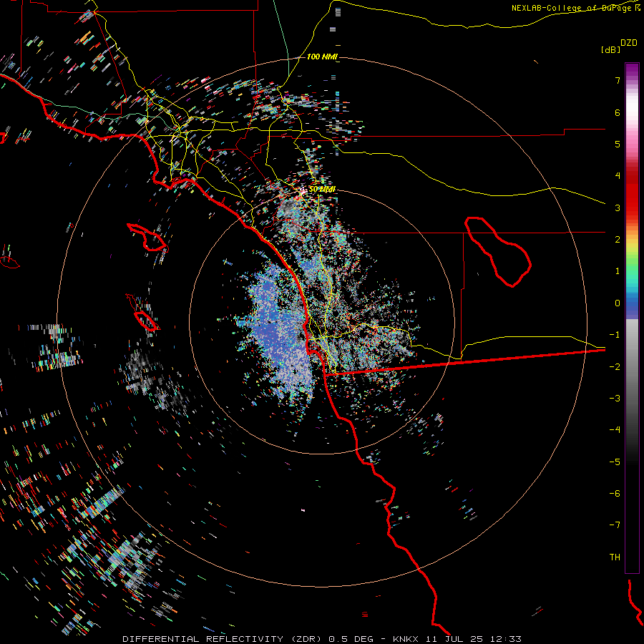644x644 pixels.
Task: Click the -2 value on the color scale
Action: pos(615,367)
